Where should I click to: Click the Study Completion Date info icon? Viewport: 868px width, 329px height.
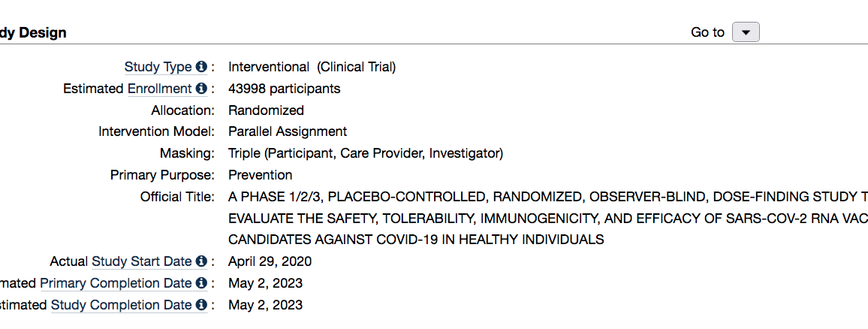pos(201,305)
